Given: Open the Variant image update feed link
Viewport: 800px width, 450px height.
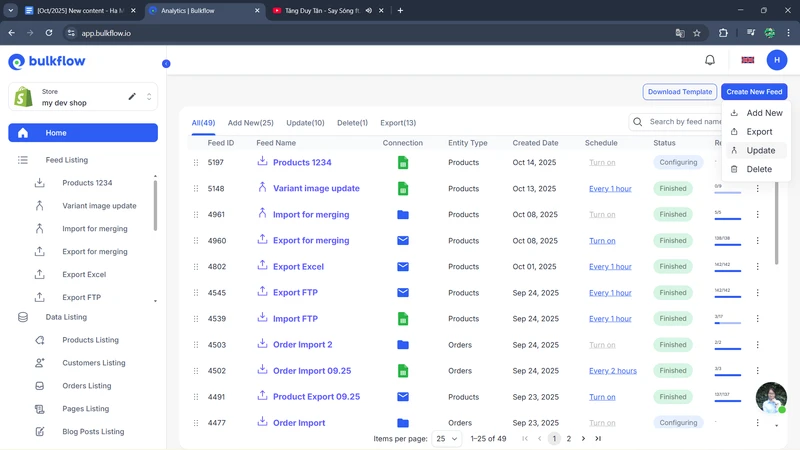Looking at the screenshot, I should 316,188.
